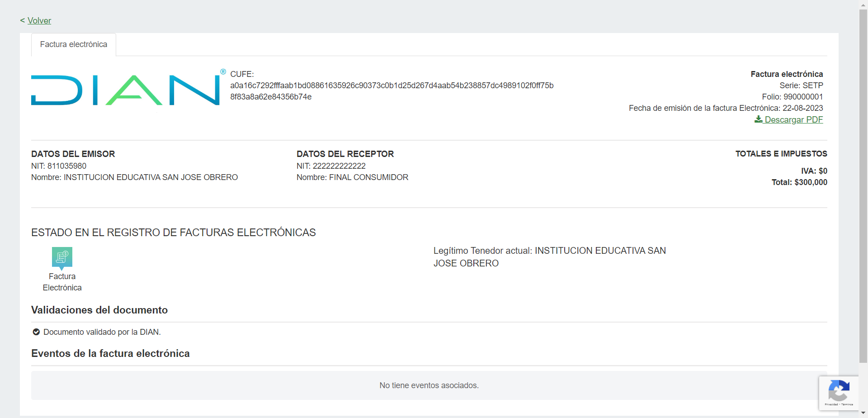Image resolution: width=868 pixels, height=418 pixels.
Task: Click the CUFE hash code text
Action: click(392, 86)
